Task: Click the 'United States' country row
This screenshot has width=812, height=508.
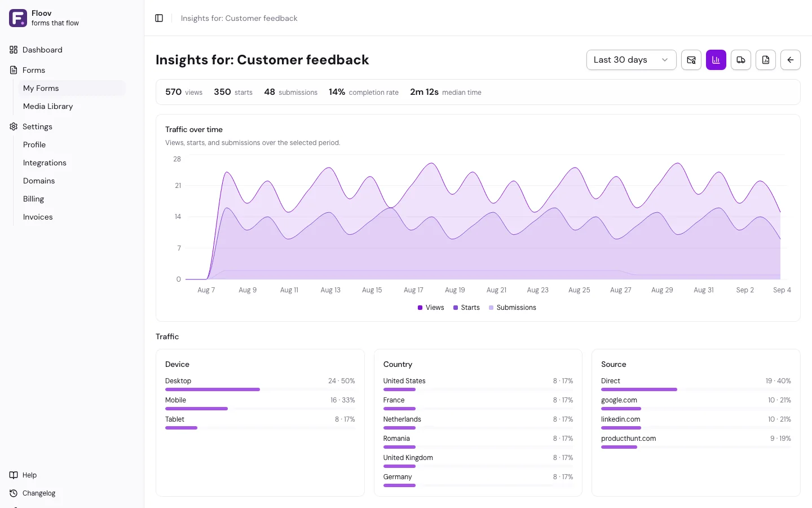Action: (x=478, y=384)
